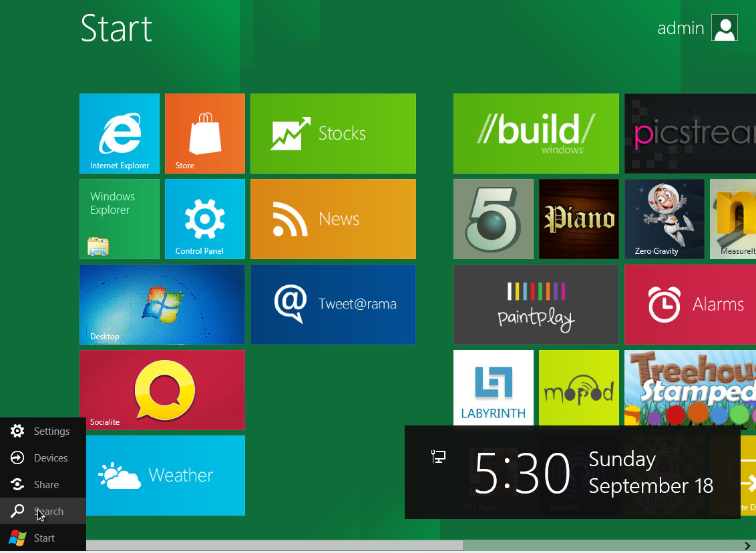Click the admin user name

click(x=681, y=28)
